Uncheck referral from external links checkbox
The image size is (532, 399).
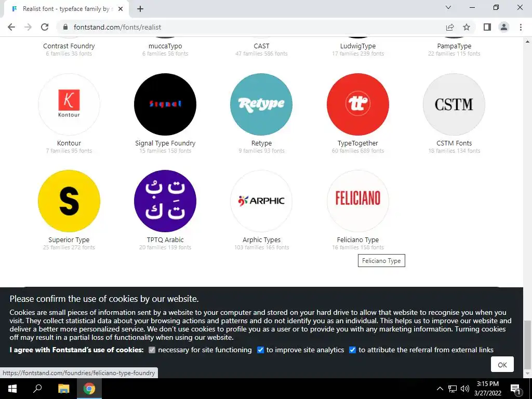click(x=353, y=350)
